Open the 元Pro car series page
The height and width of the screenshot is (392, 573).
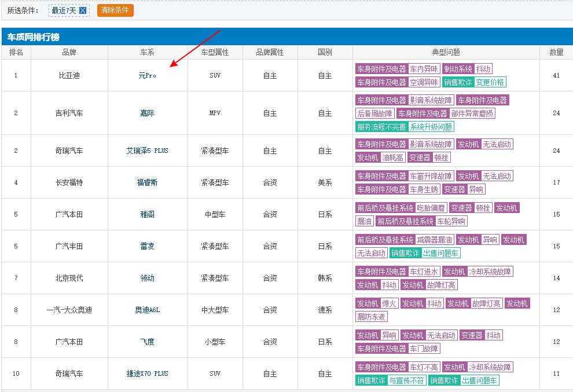point(146,75)
